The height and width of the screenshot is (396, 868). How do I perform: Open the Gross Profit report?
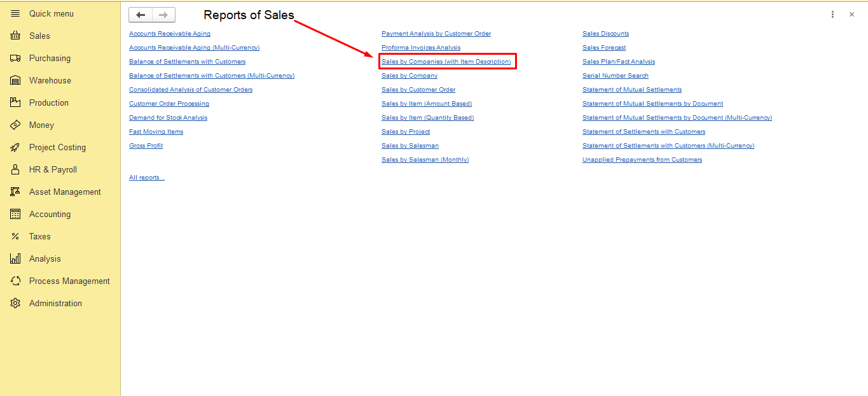(x=146, y=146)
